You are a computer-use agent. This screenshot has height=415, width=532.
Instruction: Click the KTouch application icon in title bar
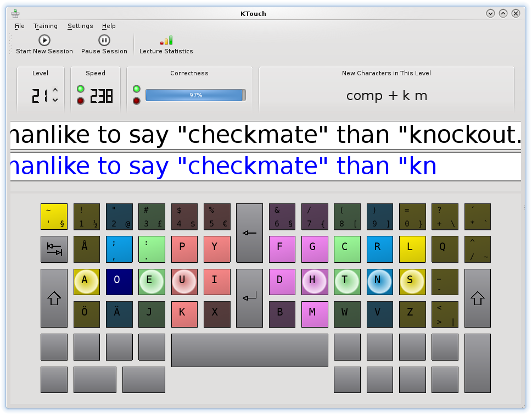(15, 14)
